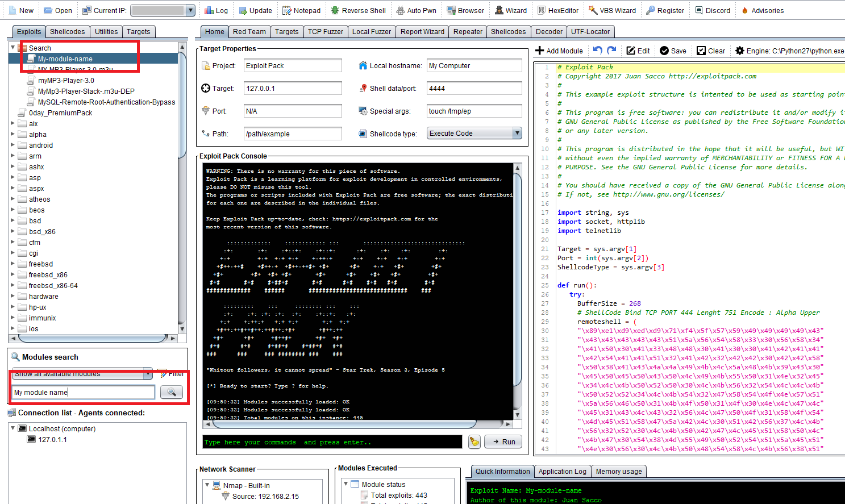Click the Shell data/port field
This screenshot has height=504, width=845.
[x=474, y=88]
